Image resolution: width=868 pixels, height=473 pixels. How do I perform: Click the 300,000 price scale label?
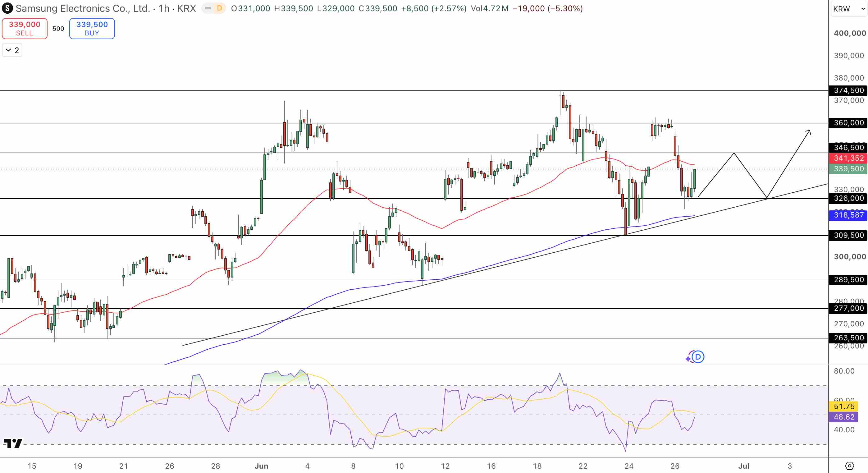coord(849,257)
